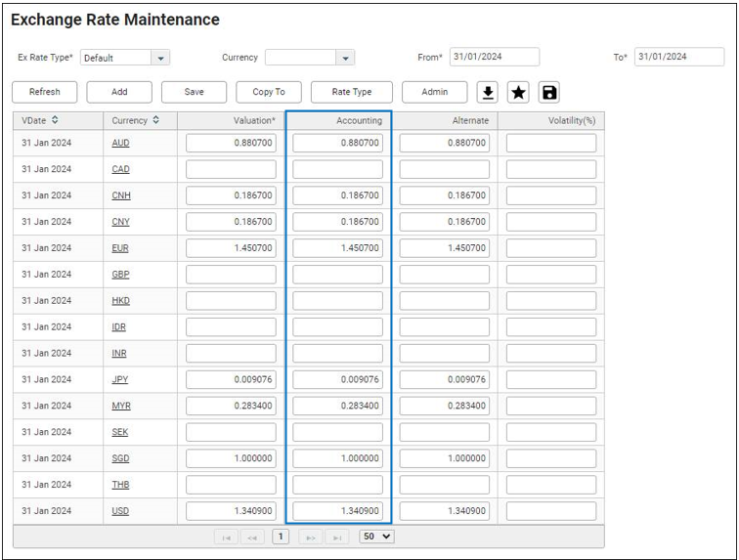
Task: Go to next page in pager
Action: 311,537
